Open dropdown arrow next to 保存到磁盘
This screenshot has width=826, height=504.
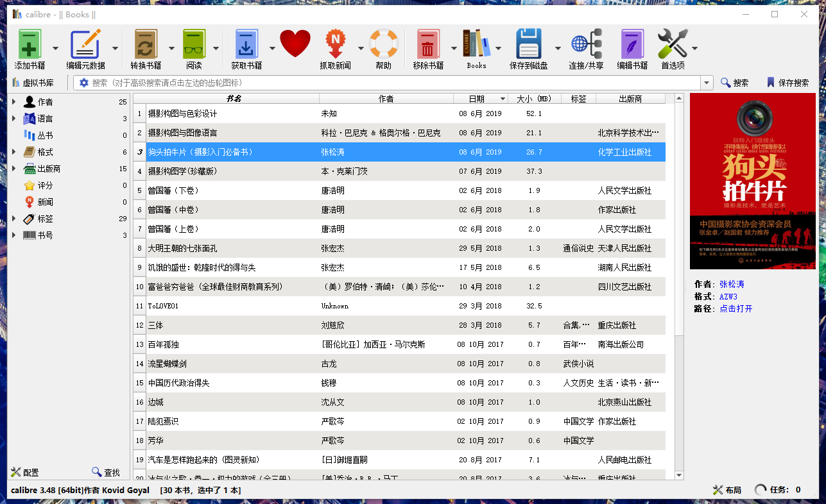[x=558, y=49]
